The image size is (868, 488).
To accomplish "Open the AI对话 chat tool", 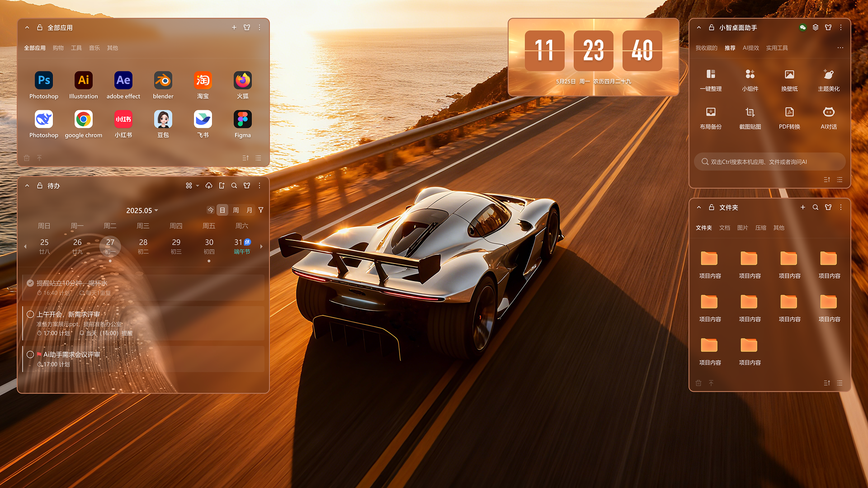I will [x=829, y=112].
